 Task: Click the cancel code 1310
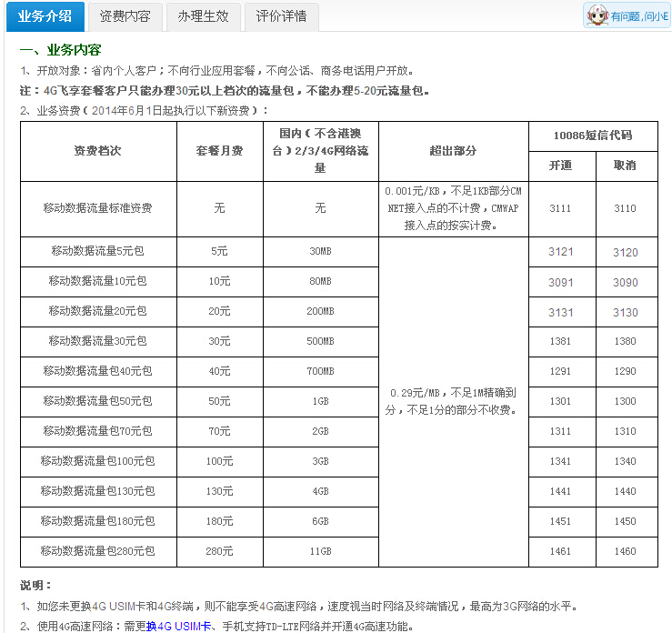tap(625, 432)
